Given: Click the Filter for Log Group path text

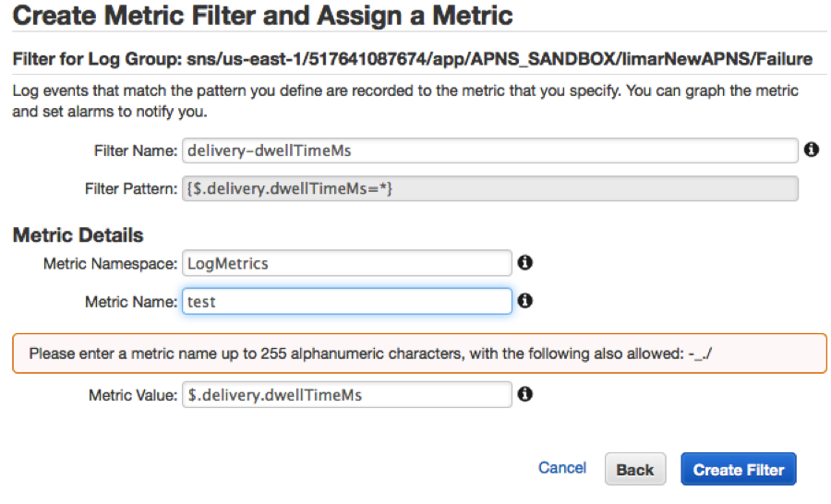Looking at the screenshot, I should click(412, 59).
